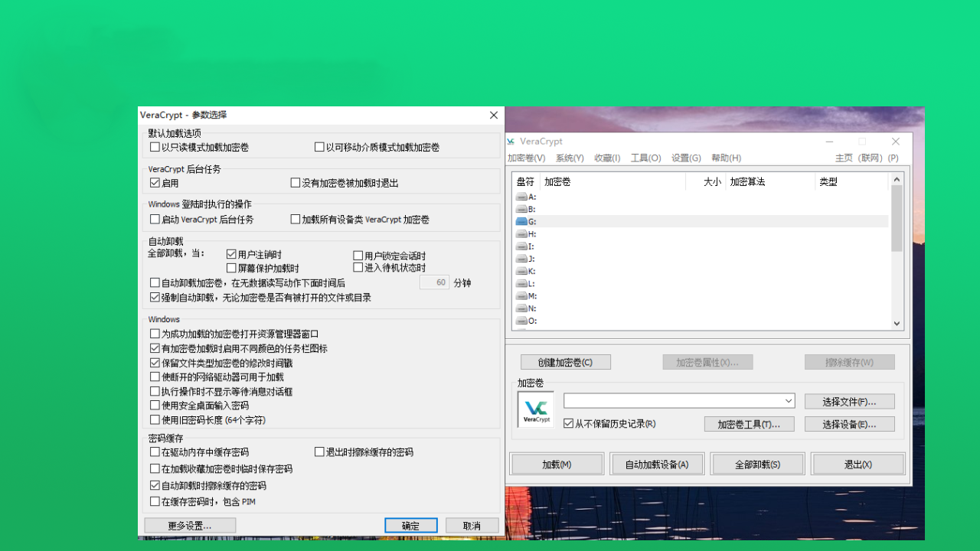This screenshot has width=980, height=551.
Task: Enable 在驱动内存中缓存密码 checkbox
Action: 155,452
